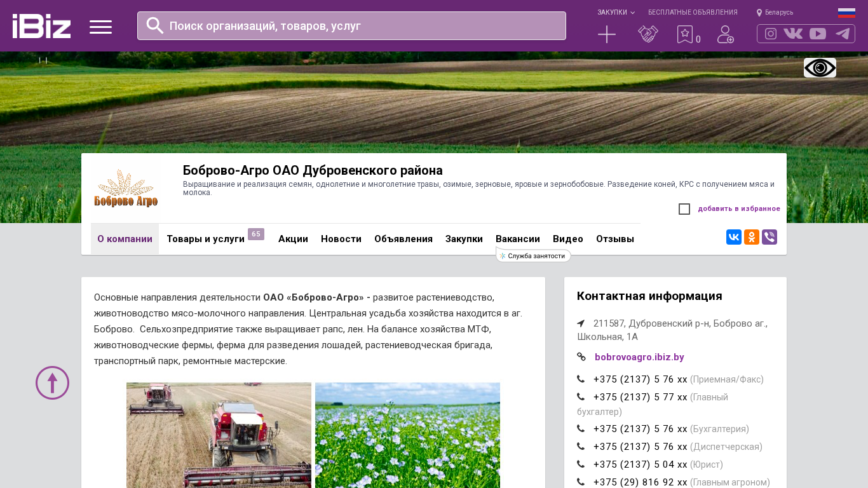Expand the Закупки dropdown
The width and height of the screenshot is (868, 488).
pyautogui.click(x=616, y=13)
